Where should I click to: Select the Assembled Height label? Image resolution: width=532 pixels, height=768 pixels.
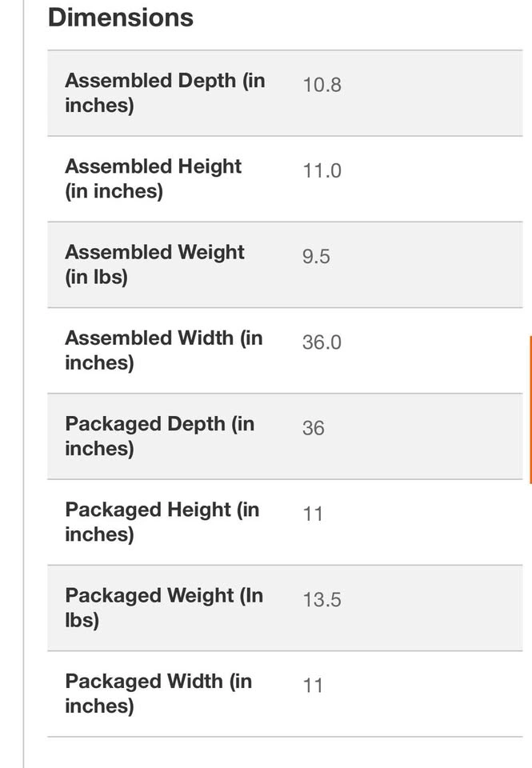[x=154, y=178]
